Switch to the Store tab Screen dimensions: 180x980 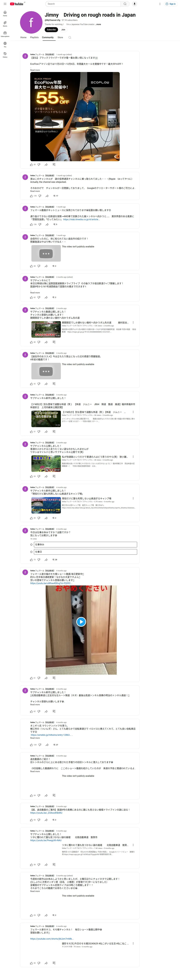[x=60, y=37]
